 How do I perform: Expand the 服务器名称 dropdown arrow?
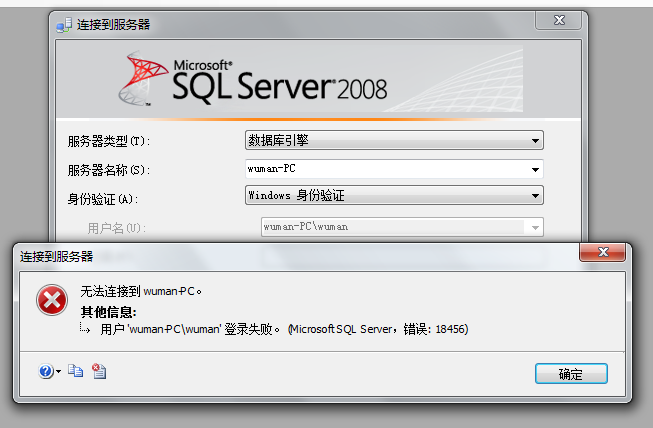coord(536,168)
